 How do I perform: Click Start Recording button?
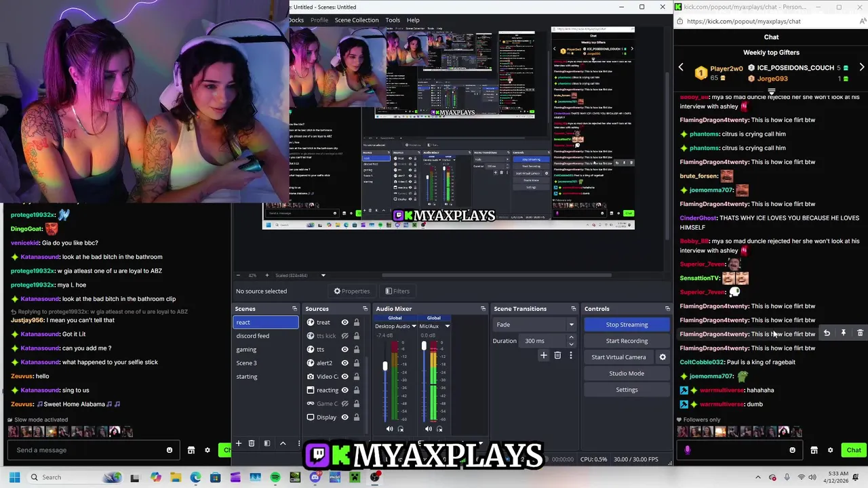click(627, 341)
